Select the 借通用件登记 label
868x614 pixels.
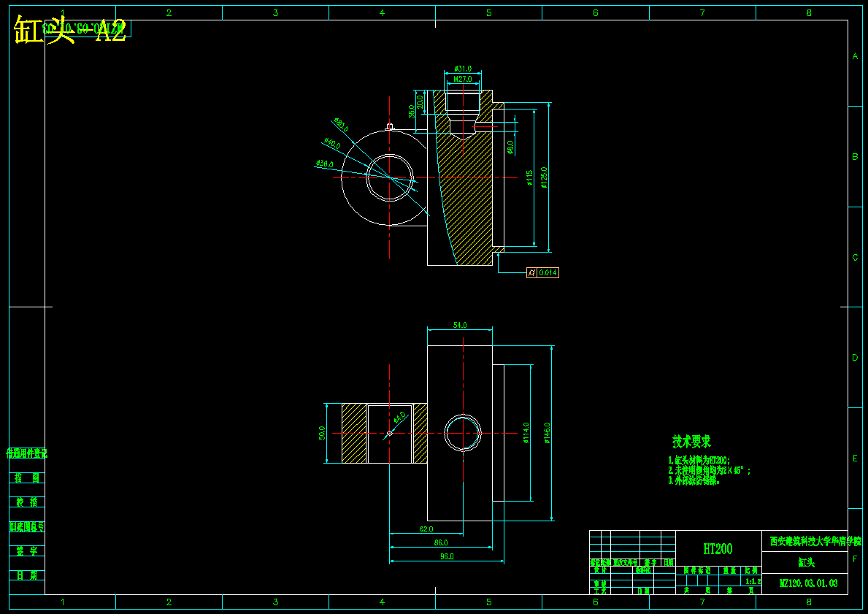pos(26,453)
